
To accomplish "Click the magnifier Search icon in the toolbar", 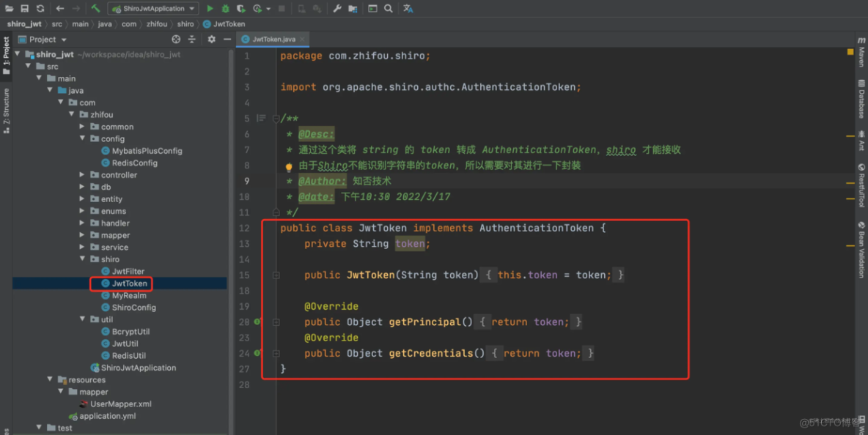I will (x=389, y=7).
